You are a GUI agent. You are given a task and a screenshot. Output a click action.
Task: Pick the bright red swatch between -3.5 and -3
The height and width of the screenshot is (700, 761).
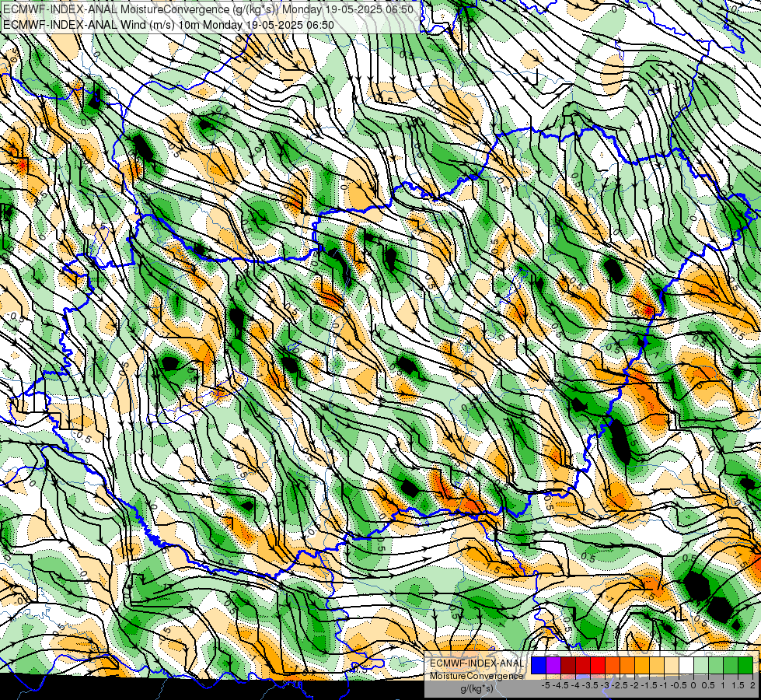click(598, 666)
